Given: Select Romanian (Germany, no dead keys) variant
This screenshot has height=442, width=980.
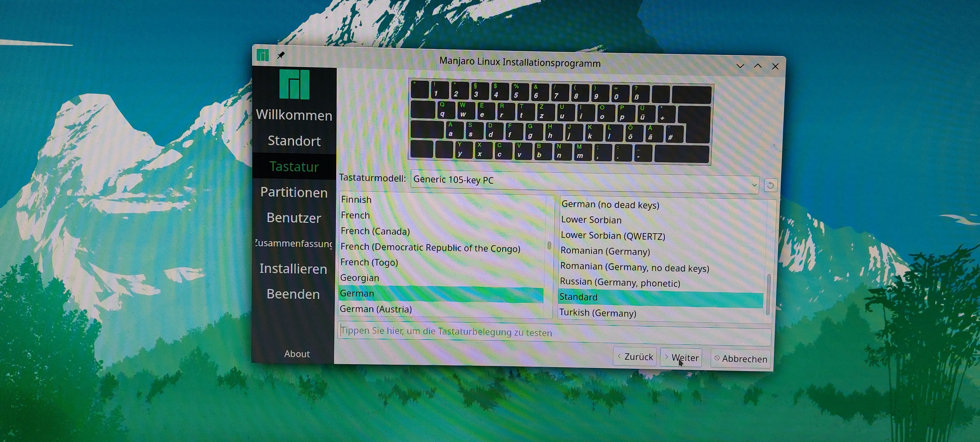Looking at the screenshot, I should (662, 267).
